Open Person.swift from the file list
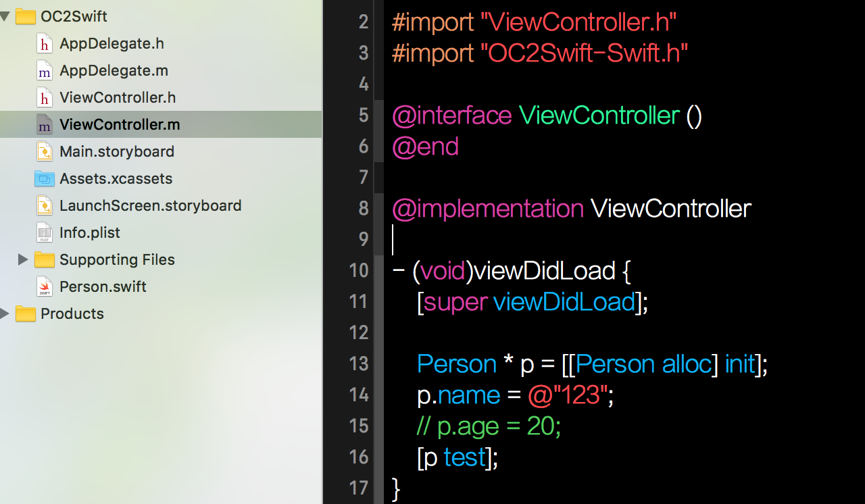The height and width of the screenshot is (504, 865). 103,287
